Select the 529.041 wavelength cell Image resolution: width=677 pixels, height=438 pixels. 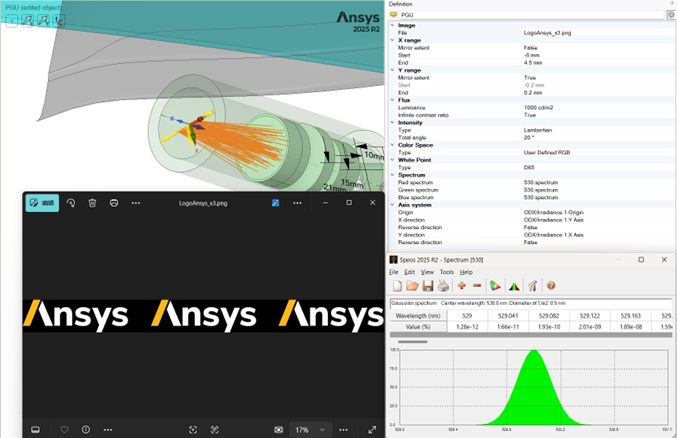(508, 316)
